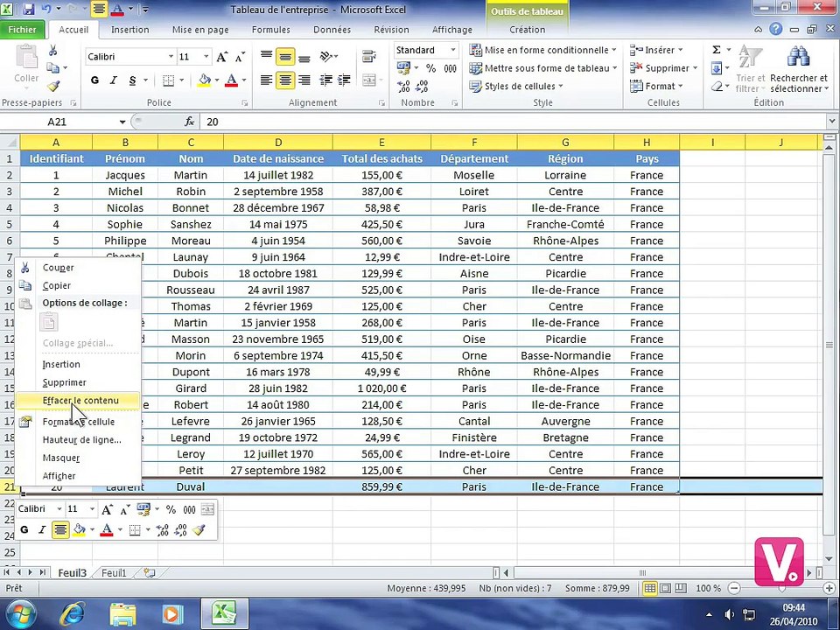Choose Masquer in context menu
Screen dimensions: 840x630
click(78, 458)
